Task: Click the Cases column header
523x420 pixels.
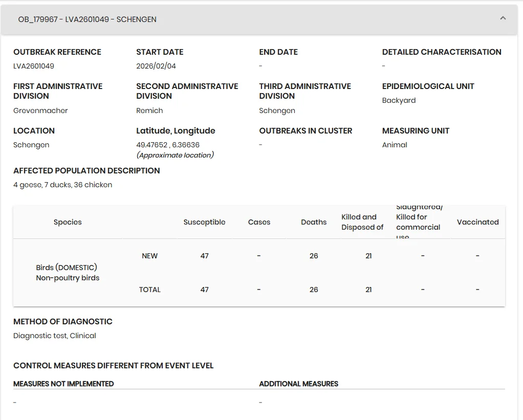Action: [259, 222]
